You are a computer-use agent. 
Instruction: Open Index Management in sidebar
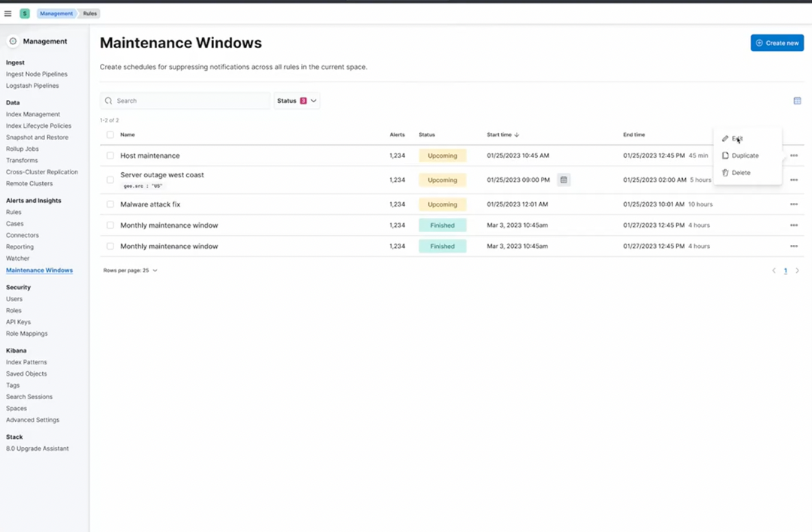tap(32, 114)
